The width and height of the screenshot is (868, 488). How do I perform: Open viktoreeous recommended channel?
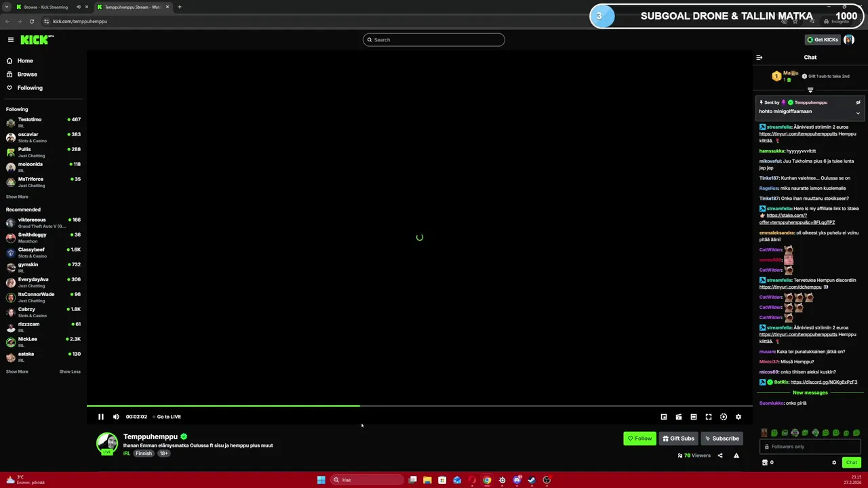point(43,223)
